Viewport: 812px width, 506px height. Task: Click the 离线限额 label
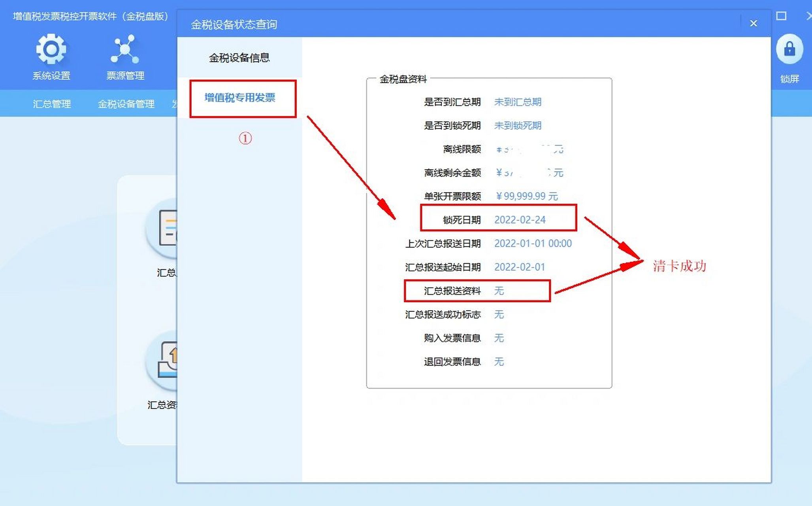[462, 149]
